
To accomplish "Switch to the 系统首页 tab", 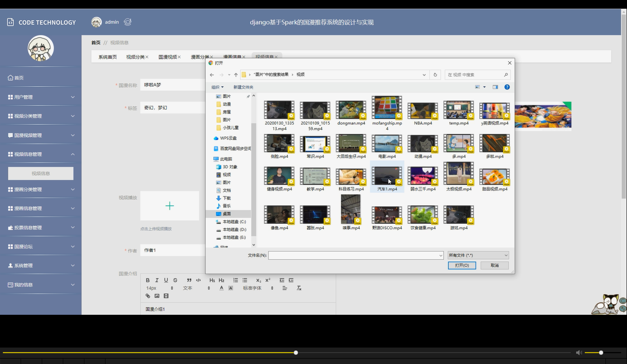I will [x=108, y=57].
